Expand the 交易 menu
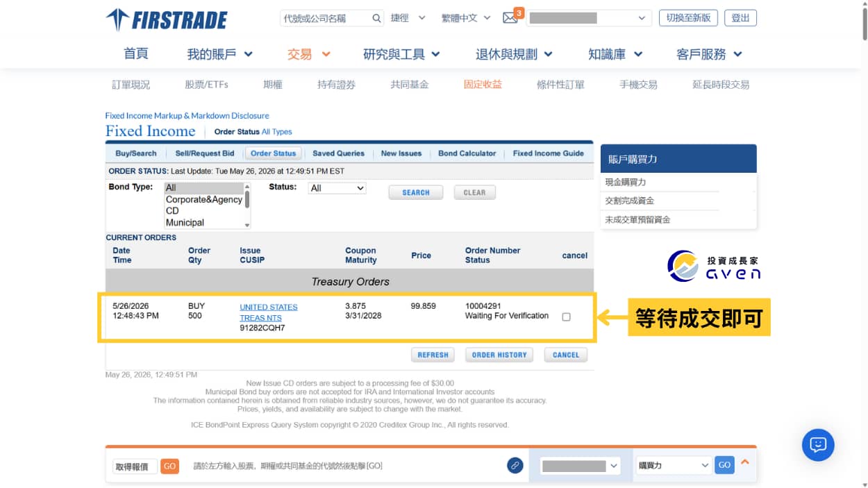868x488 pixels. point(309,54)
